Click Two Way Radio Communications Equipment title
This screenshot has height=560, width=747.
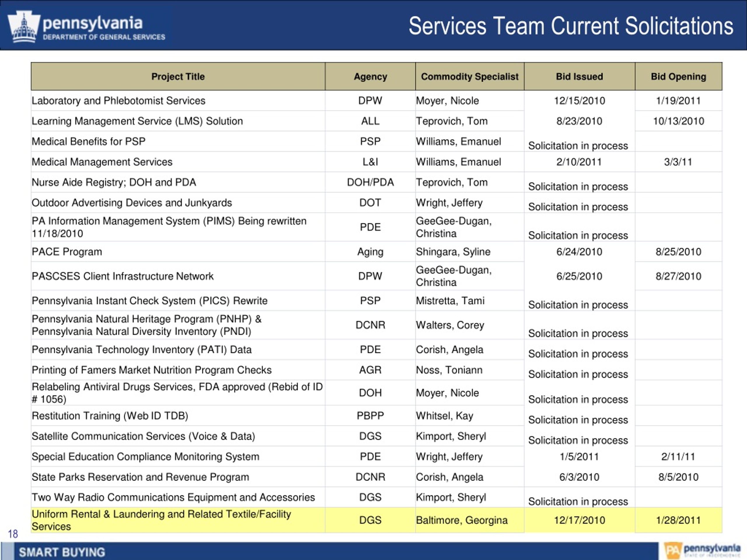point(173,497)
